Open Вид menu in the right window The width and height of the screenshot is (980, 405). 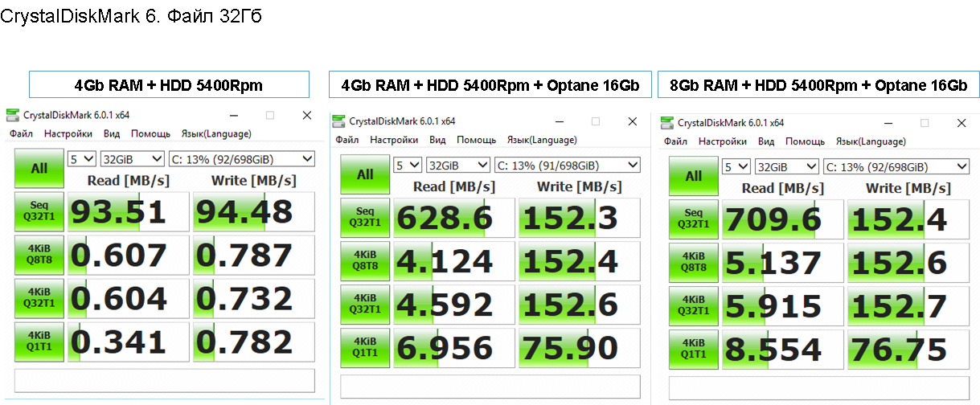[766, 141]
